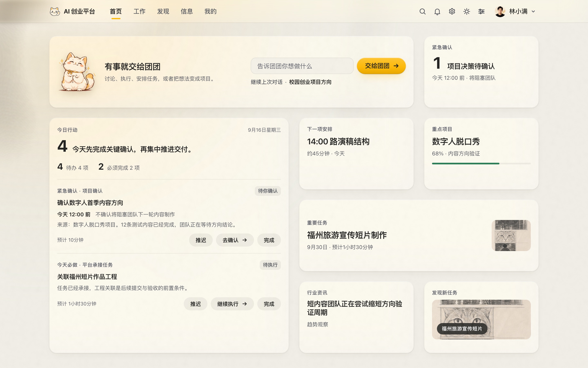Screen dimensions: 588x368
Task: Click 推迟 for 关联福州短片作品工程
Action: pos(195,304)
